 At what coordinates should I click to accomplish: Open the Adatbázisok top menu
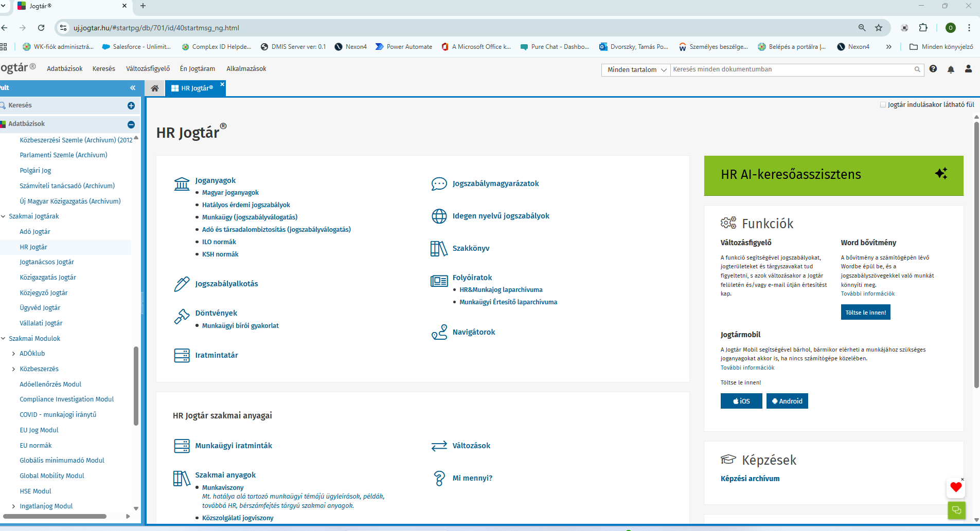pyautogui.click(x=64, y=69)
